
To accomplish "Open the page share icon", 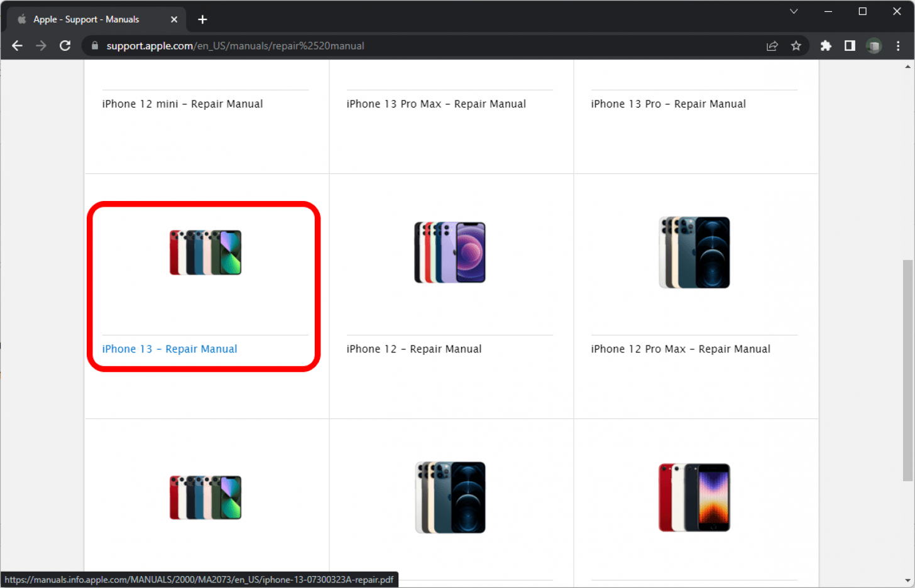I will [772, 45].
